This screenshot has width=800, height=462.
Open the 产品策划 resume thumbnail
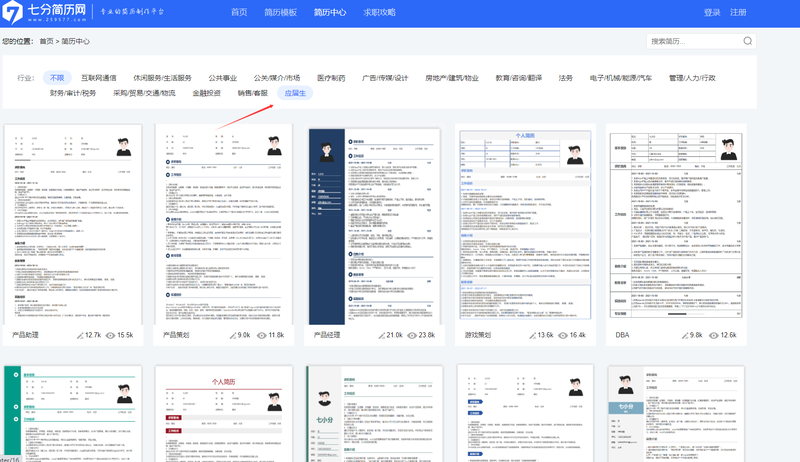tap(223, 224)
